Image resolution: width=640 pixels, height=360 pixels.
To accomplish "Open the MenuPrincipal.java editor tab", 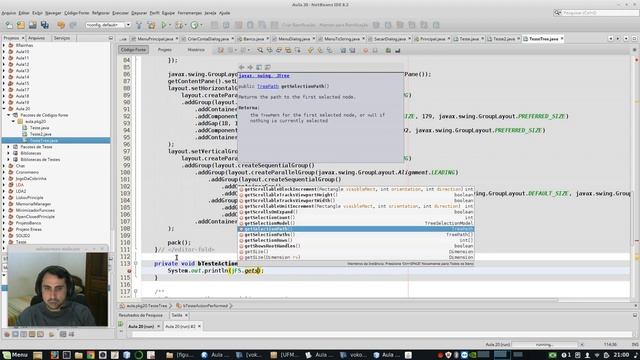I will [x=155, y=39].
